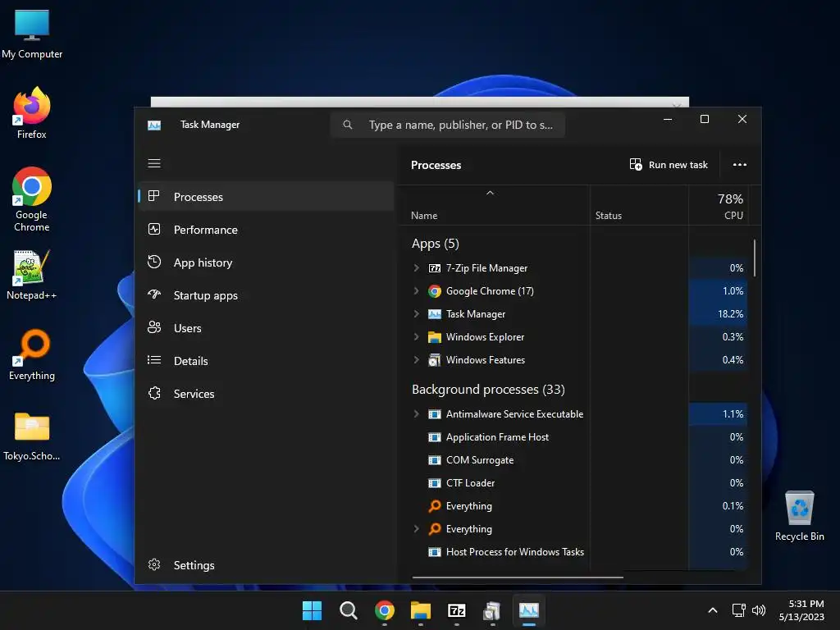The height and width of the screenshot is (630, 840).
Task: Select the COM Surrogate process row
Action: coord(574,460)
